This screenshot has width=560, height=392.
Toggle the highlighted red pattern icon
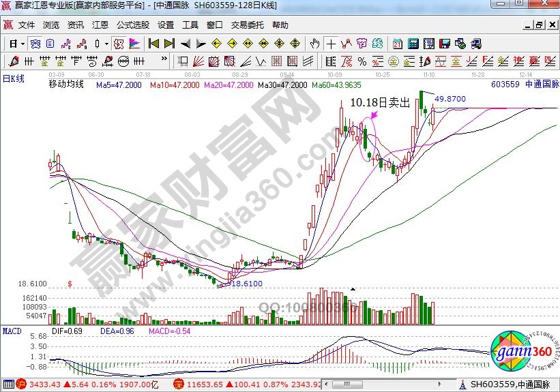(118, 44)
